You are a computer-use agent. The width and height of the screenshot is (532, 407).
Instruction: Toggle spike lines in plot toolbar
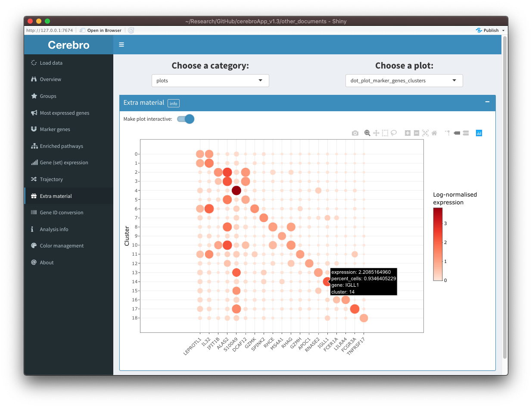pyautogui.click(x=448, y=133)
